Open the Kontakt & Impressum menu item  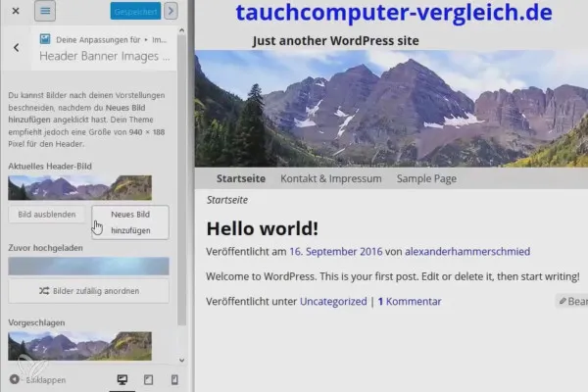tap(331, 178)
